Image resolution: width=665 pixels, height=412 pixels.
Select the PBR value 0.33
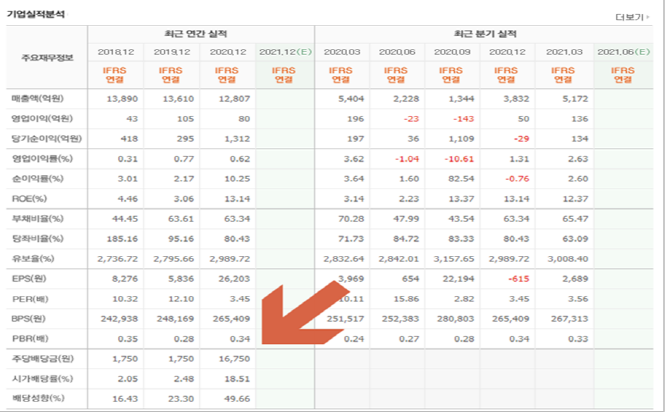pyautogui.click(x=578, y=339)
